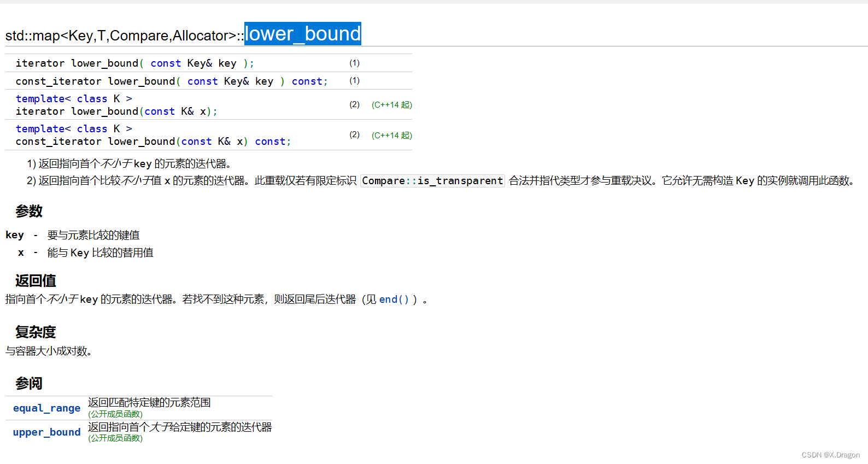Open the upper_bound reference link
The width and height of the screenshot is (868, 464).
point(46,432)
